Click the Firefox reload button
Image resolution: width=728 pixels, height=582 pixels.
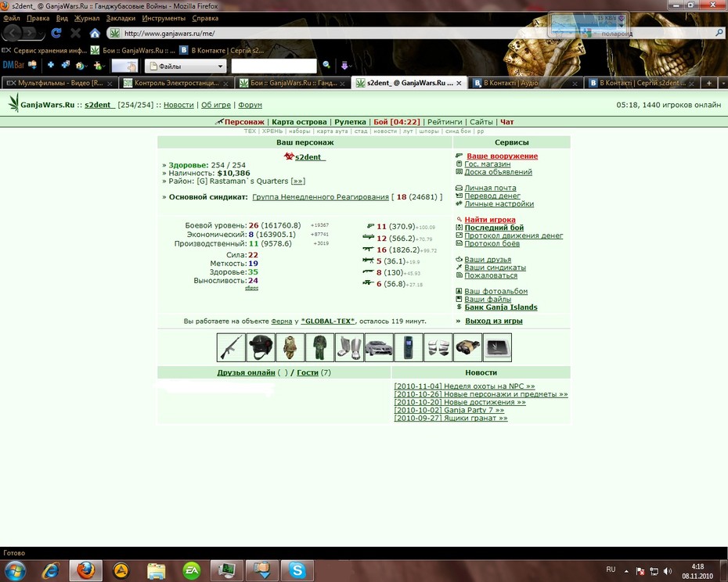pos(56,33)
